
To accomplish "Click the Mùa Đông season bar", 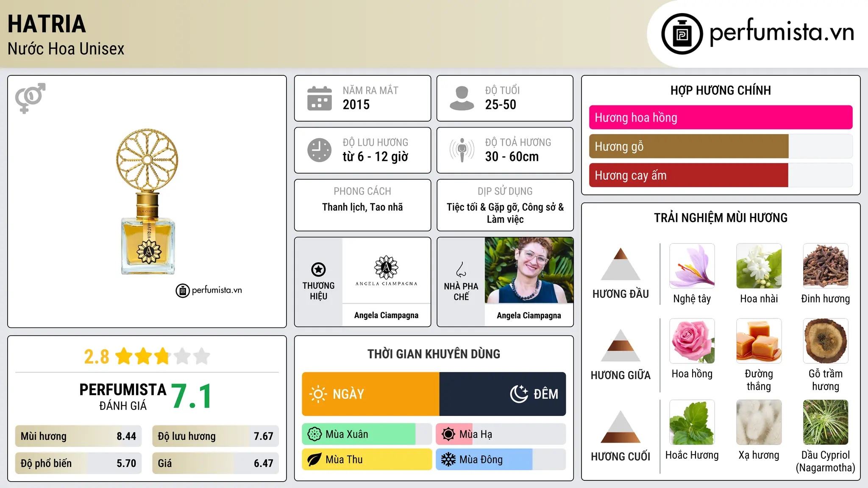I will [x=501, y=460].
